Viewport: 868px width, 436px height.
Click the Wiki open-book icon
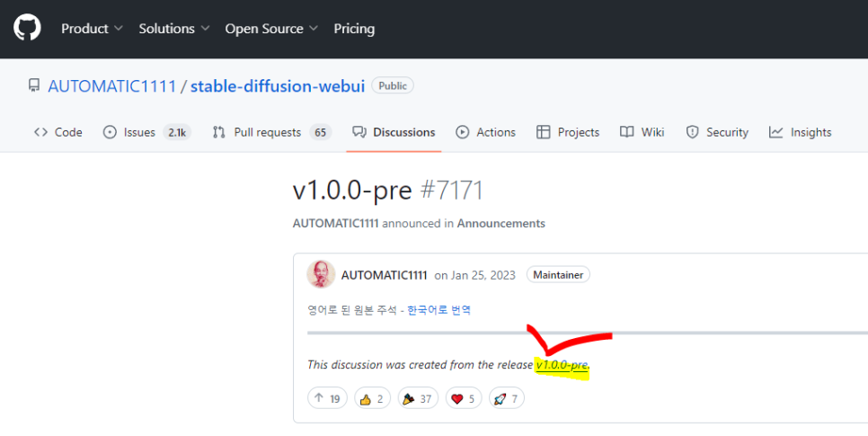pos(626,132)
